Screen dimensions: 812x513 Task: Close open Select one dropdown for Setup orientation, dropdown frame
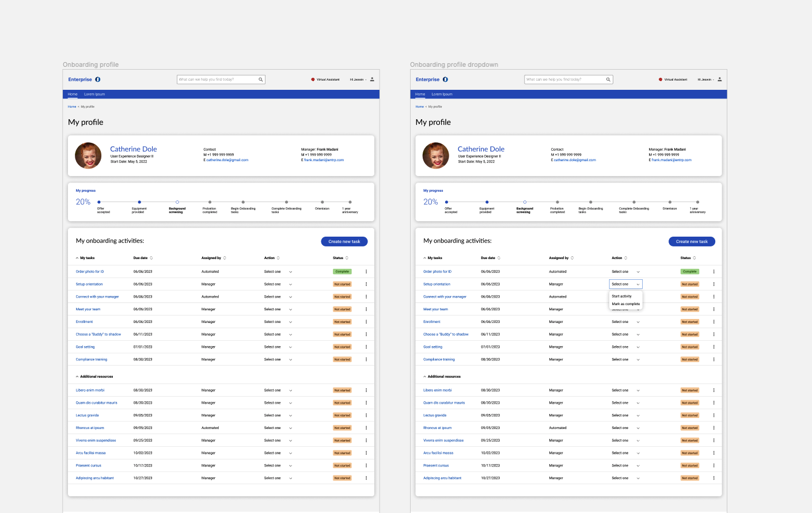click(626, 284)
